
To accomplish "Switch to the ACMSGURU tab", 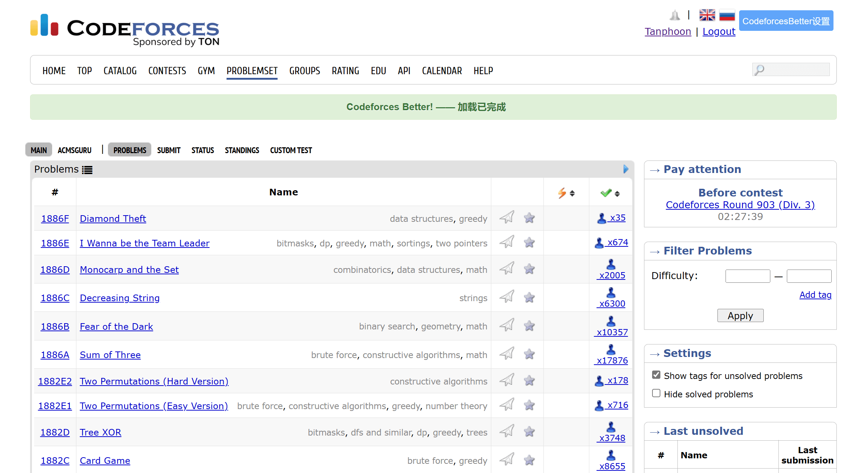I will (x=75, y=150).
